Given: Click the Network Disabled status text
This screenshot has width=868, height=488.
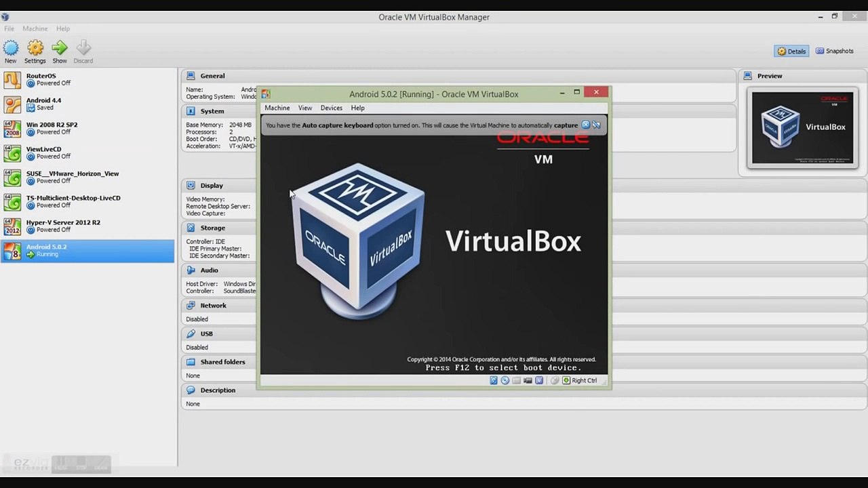Looking at the screenshot, I should (x=197, y=319).
